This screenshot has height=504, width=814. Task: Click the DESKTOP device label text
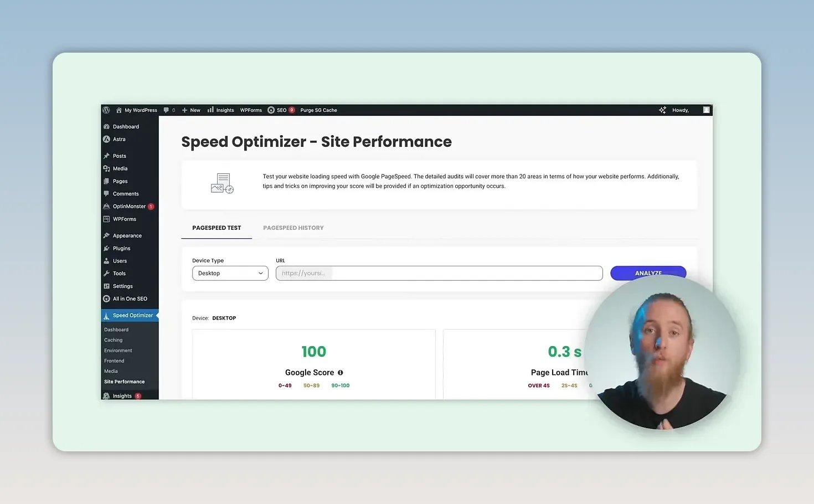pyautogui.click(x=224, y=318)
